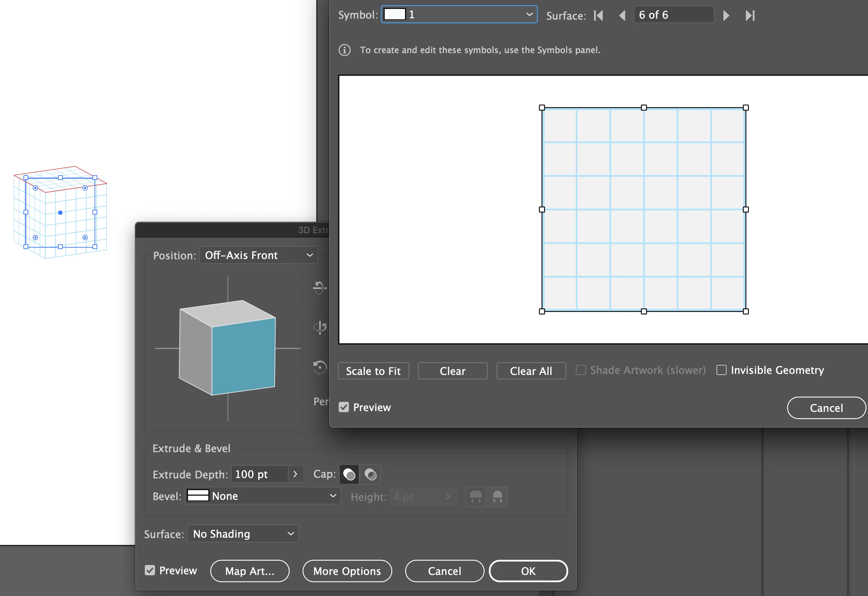This screenshot has height=596, width=868.
Task: Open the Symbol dropdown
Action: tap(459, 14)
